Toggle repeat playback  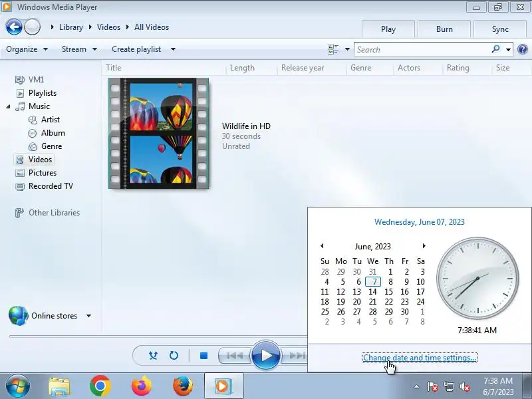(x=174, y=356)
